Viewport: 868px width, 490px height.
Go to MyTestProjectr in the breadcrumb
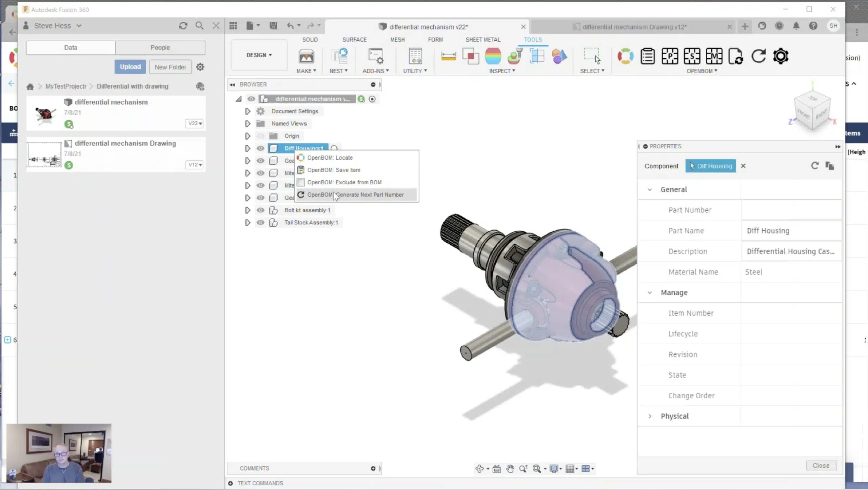[66, 86]
